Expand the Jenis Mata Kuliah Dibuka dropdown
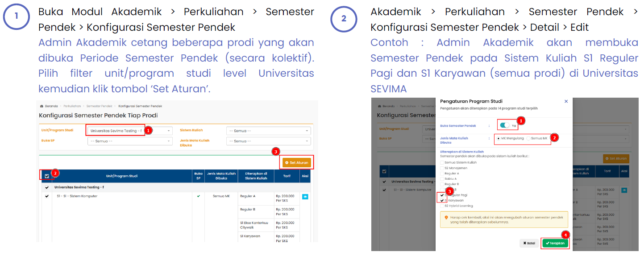 point(269,141)
